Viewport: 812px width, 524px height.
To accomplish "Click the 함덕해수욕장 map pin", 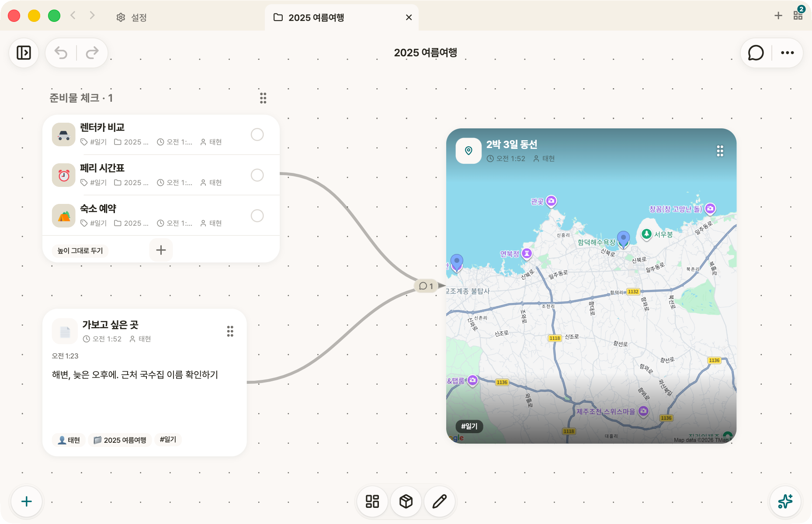I will [x=623, y=239].
